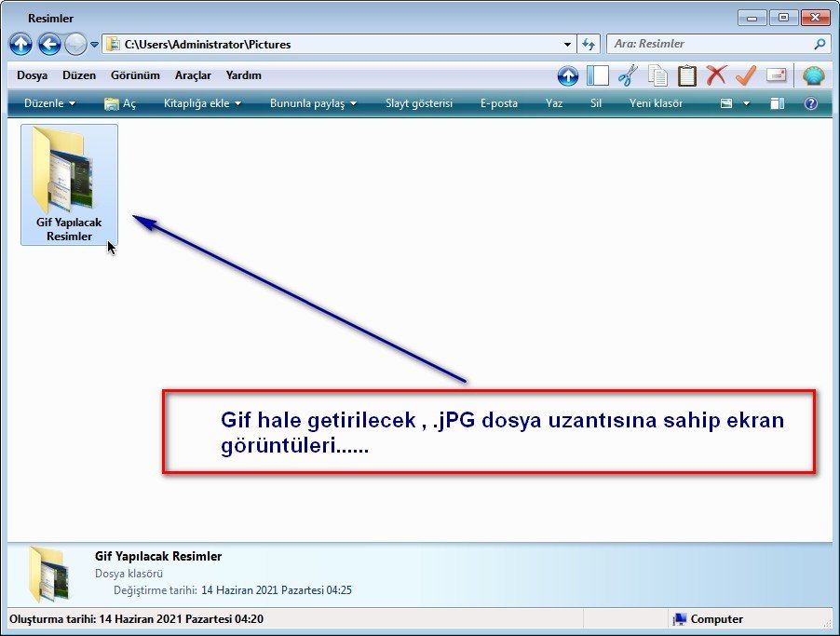The width and height of the screenshot is (840, 636).
Task: Click the Paste clipboard icon
Action: point(686,75)
